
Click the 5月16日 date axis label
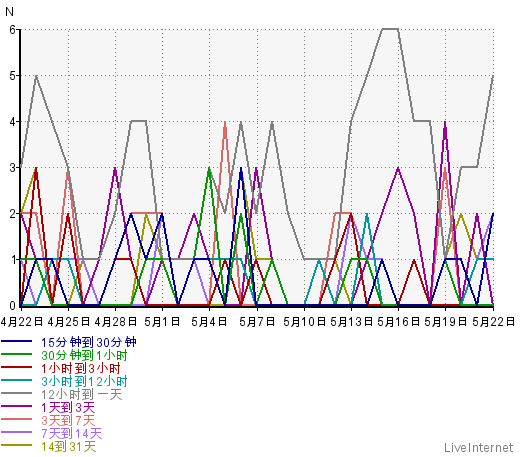399,322
